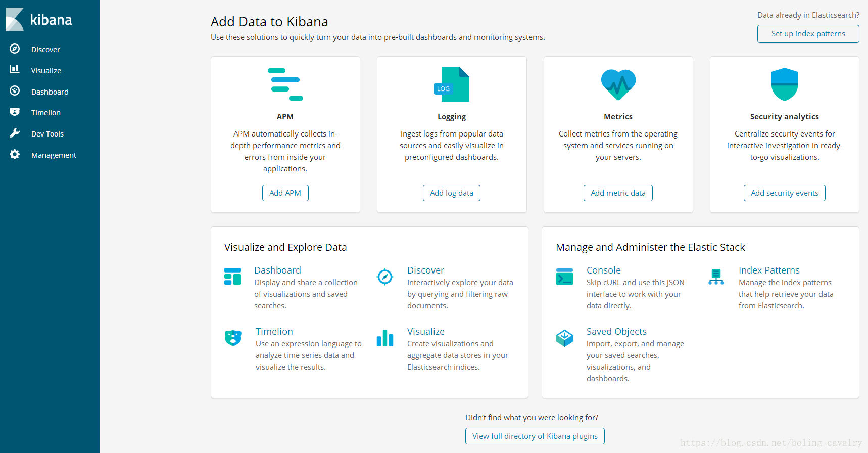Screen dimensions: 868x453
Task: Click the Set up index patterns button
Action: click(x=808, y=34)
